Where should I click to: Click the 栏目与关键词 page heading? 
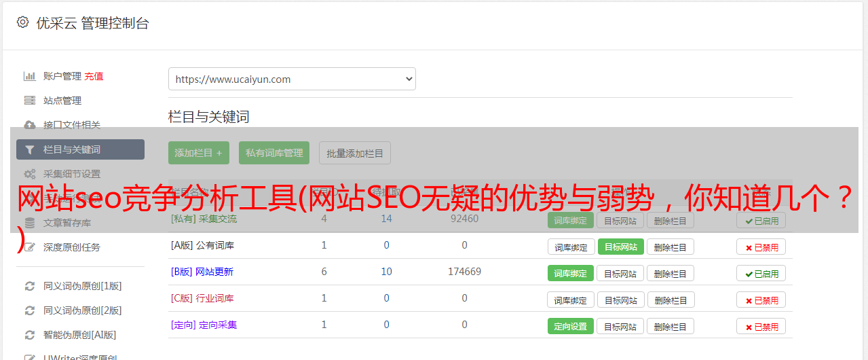pyautogui.click(x=208, y=117)
